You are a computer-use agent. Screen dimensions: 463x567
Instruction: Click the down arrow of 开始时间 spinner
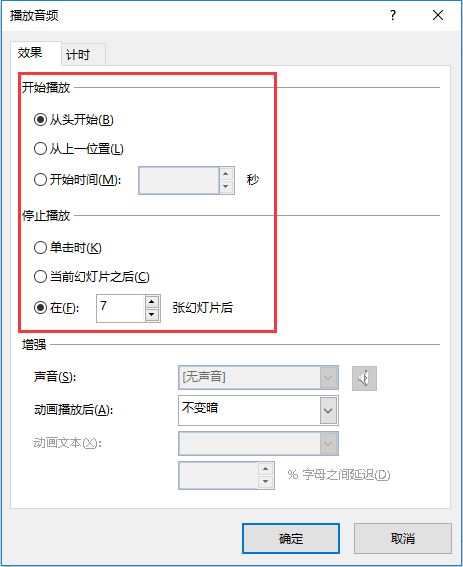[x=226, y=187]
